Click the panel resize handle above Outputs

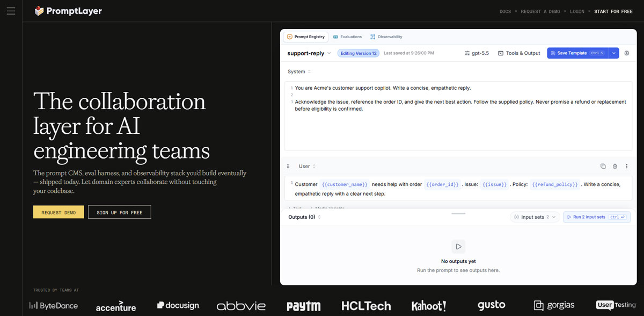(x=458, y=213)
